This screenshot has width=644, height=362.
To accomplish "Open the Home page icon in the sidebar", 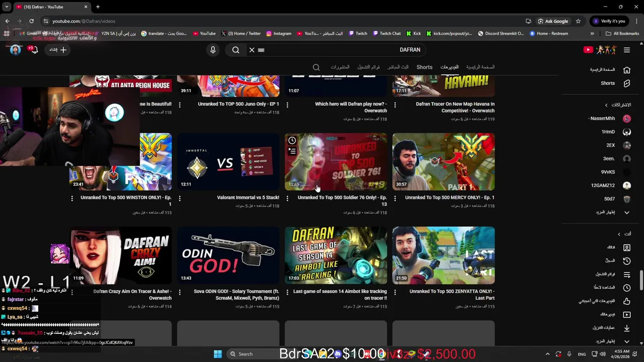I will pyautogui.click(x=627, y=70).
